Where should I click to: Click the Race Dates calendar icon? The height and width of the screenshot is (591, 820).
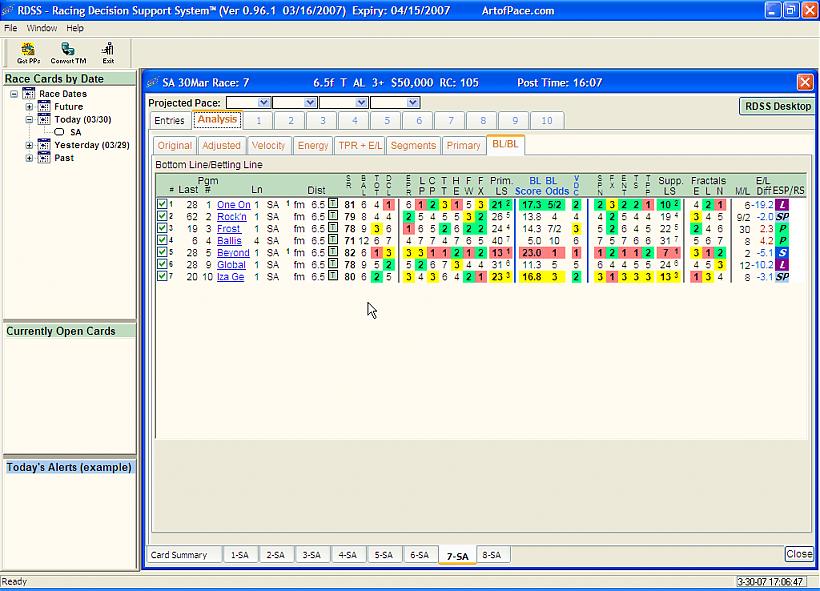tap(29, 94)
